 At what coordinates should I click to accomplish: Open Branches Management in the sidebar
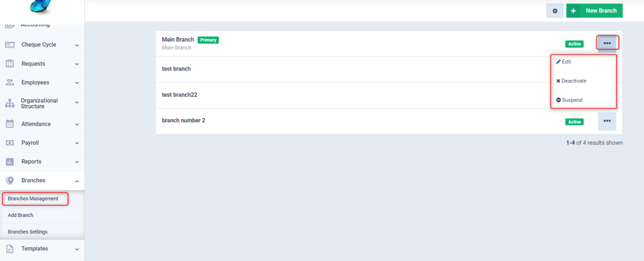[33, 199]
